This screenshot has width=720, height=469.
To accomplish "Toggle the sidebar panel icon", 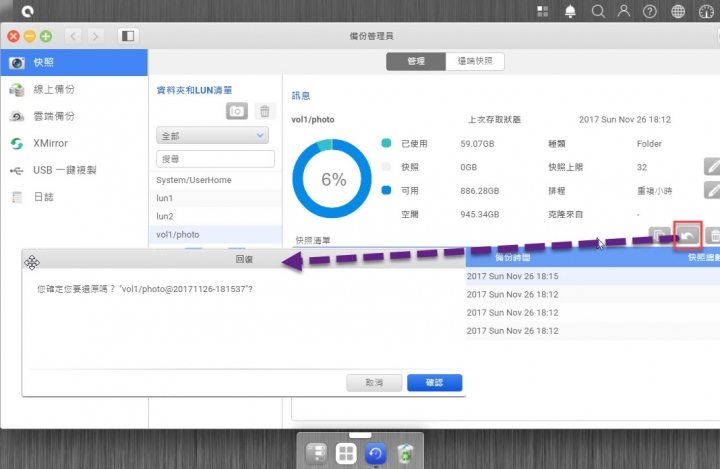I will coord(128,36).
